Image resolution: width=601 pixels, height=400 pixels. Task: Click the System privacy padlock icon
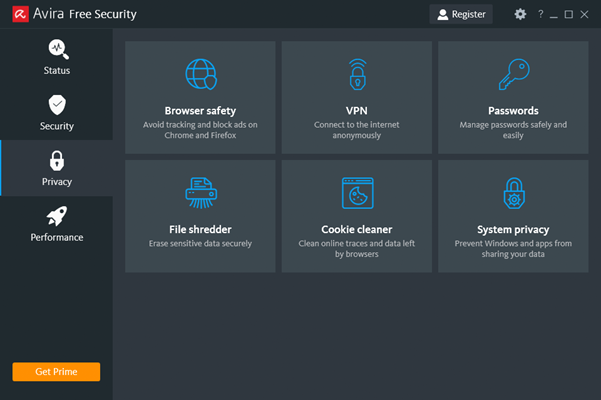tap(513, 193)
